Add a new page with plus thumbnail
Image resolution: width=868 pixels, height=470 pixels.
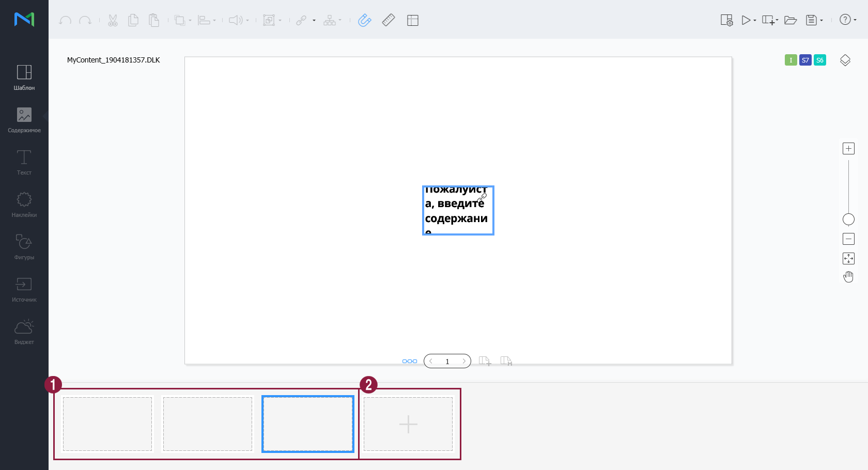click(x=408, y=424)
